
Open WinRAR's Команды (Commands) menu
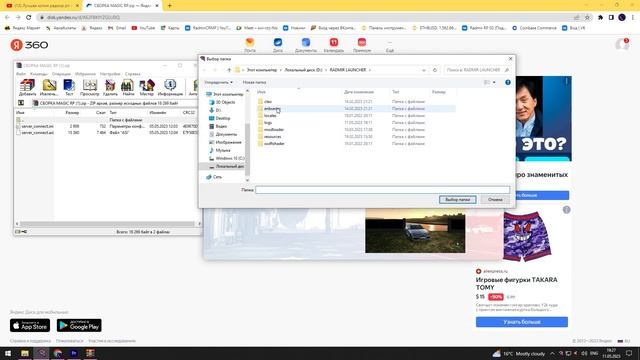pyautogui.click(x=39, y=74)
